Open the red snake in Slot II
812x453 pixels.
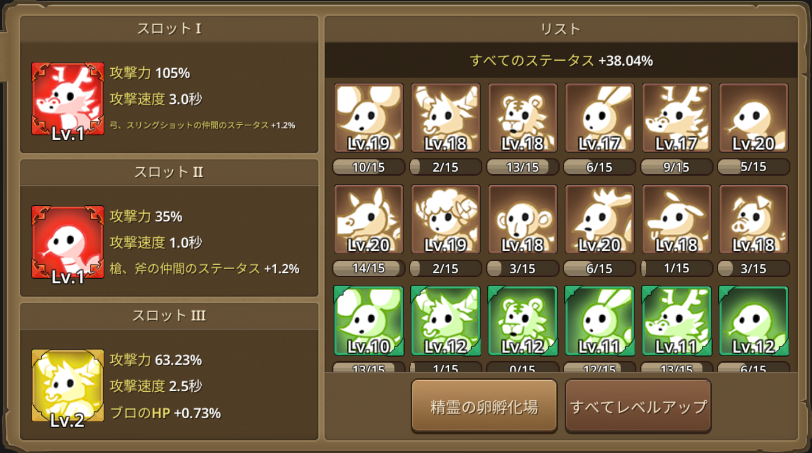coord(68,242)
